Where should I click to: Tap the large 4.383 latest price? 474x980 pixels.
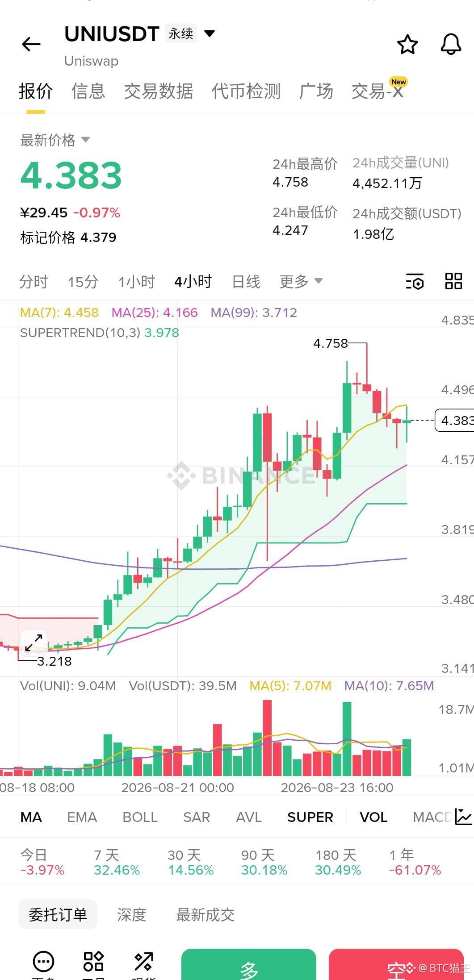click(71, 175)
